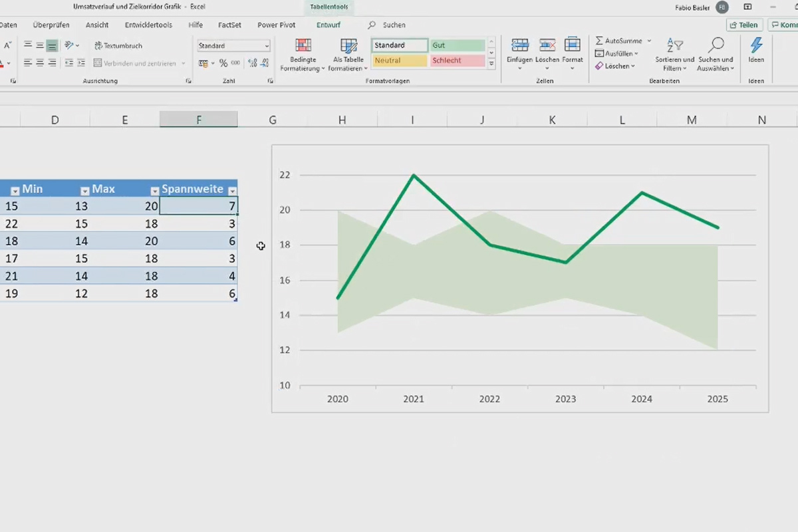798x532 pixels.
Task: Open Suchen und Auswählen
Action: [x=716, y=55]
